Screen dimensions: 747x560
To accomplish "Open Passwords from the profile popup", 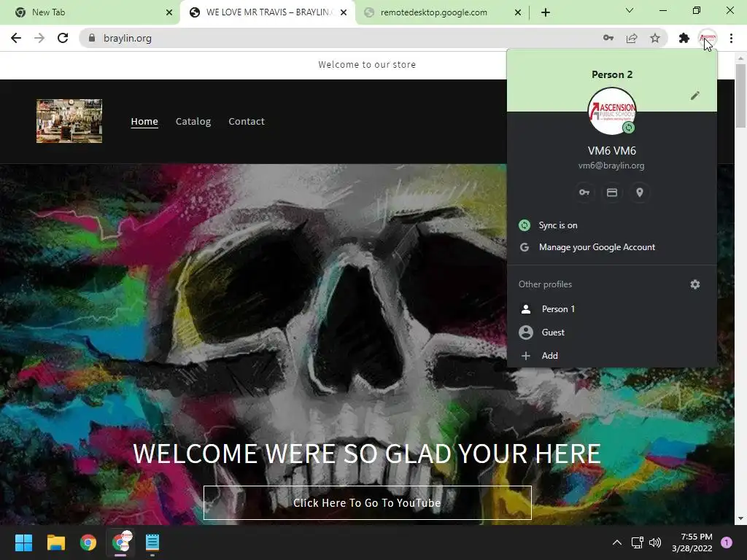I will point(584,192).
